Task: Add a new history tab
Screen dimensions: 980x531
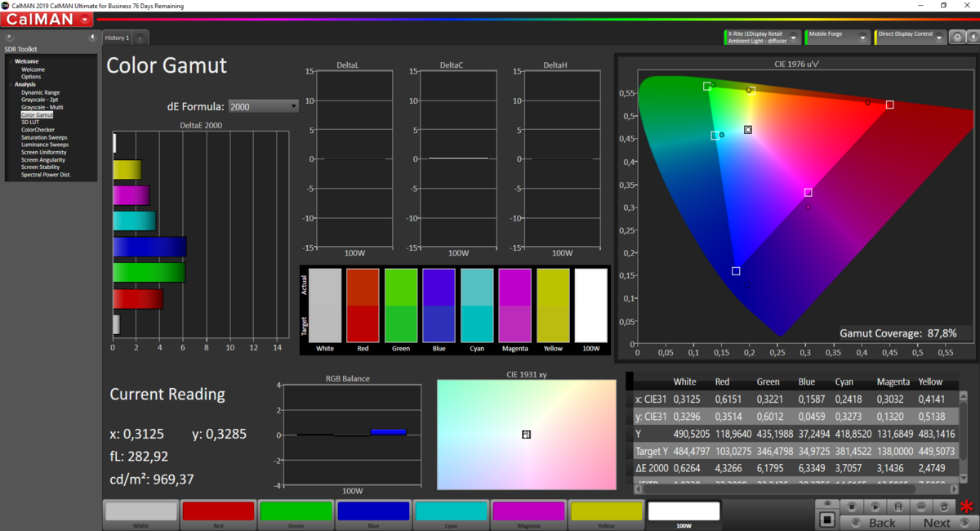Action: tap(140, 38)
